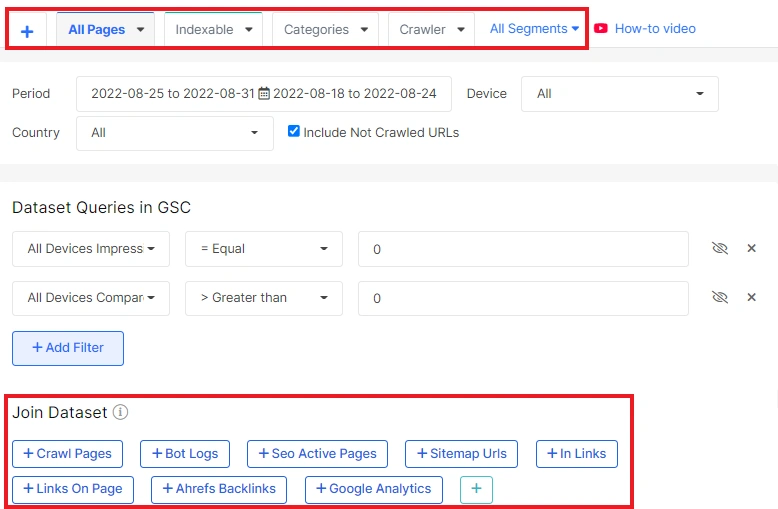
Task: Open the Device dropdown
Action: tap(620, 94)
